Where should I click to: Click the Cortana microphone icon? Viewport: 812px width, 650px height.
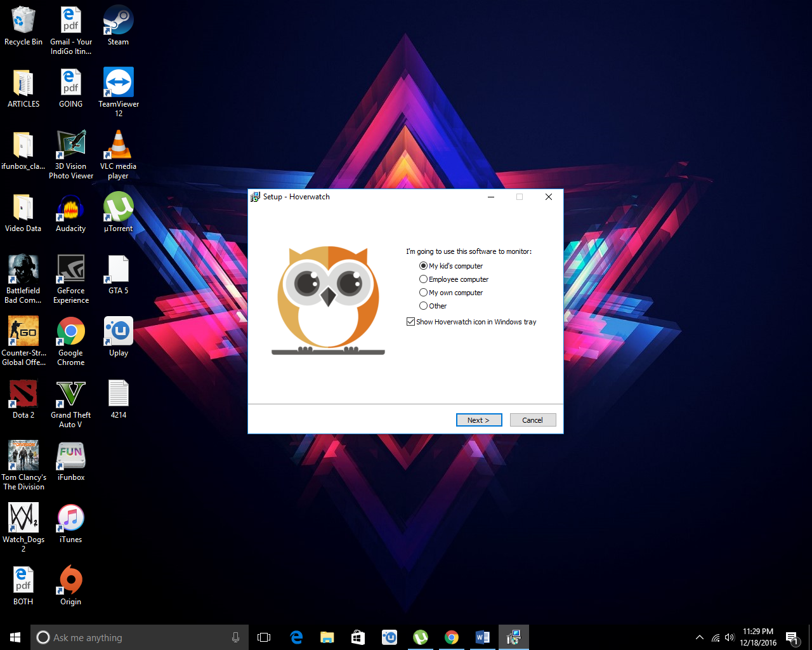pos(235,637)
